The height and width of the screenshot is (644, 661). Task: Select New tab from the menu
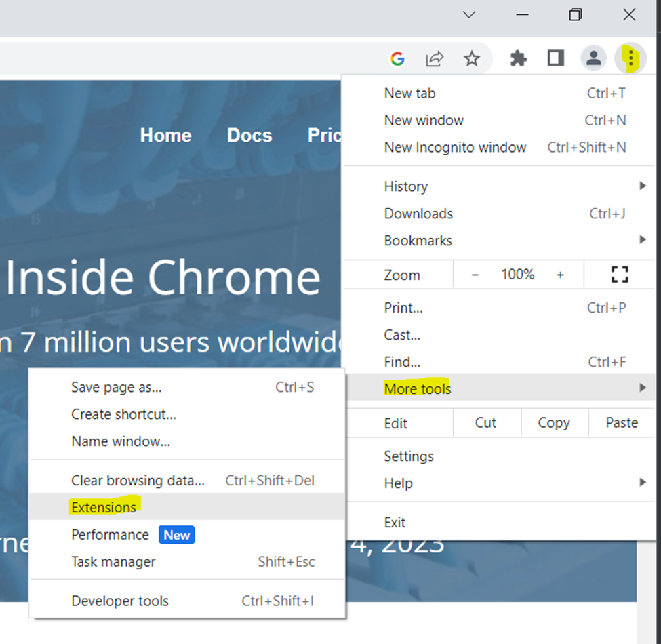click(499, 93)
